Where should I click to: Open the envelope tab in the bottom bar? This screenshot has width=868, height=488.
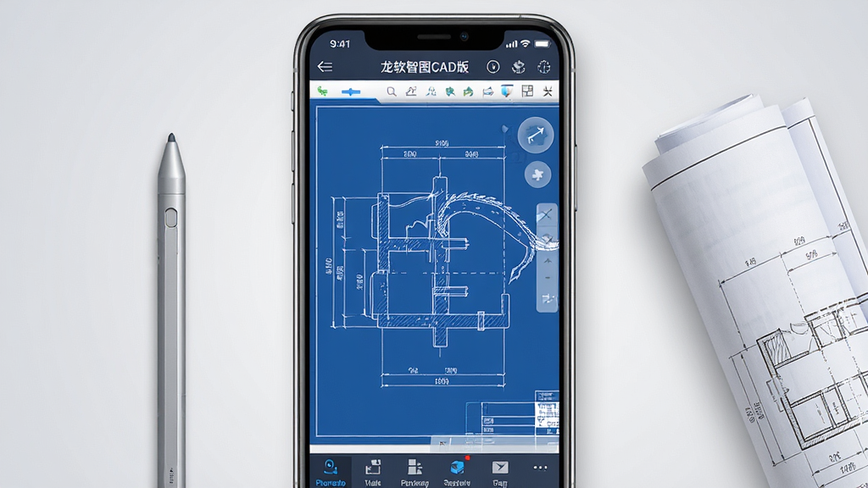pos(500,473)
